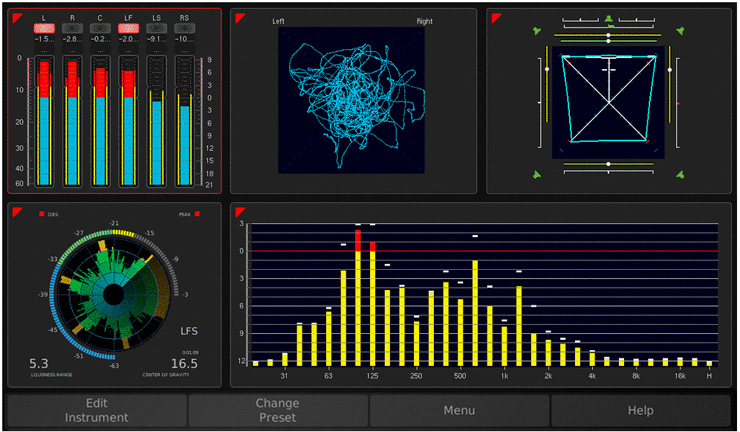Click the Right label above the vectorscope
Viewport: 740px width, 432px height.
pyautogui.click(x=424, y=21)
